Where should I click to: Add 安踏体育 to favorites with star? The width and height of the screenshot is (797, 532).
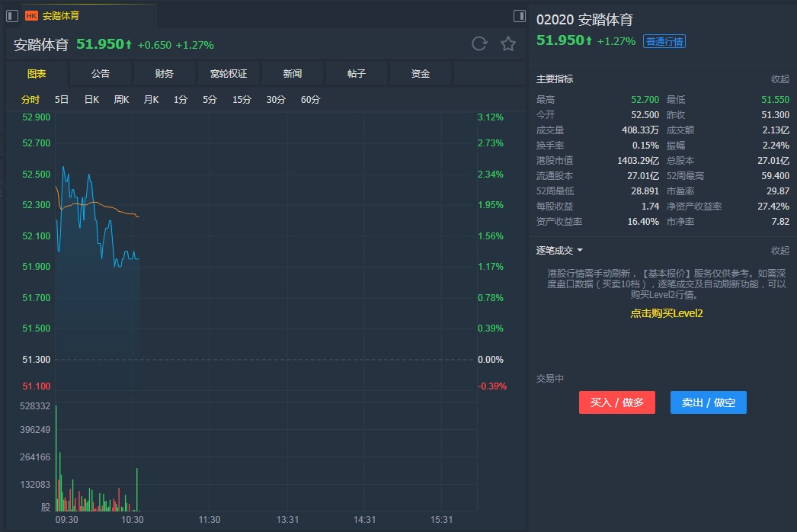[x=507, y=43]
